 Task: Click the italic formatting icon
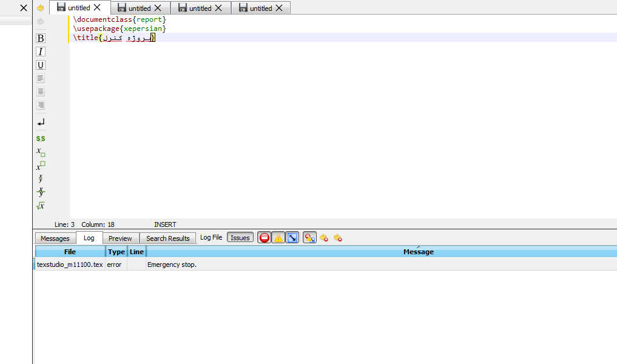(41, 52)
